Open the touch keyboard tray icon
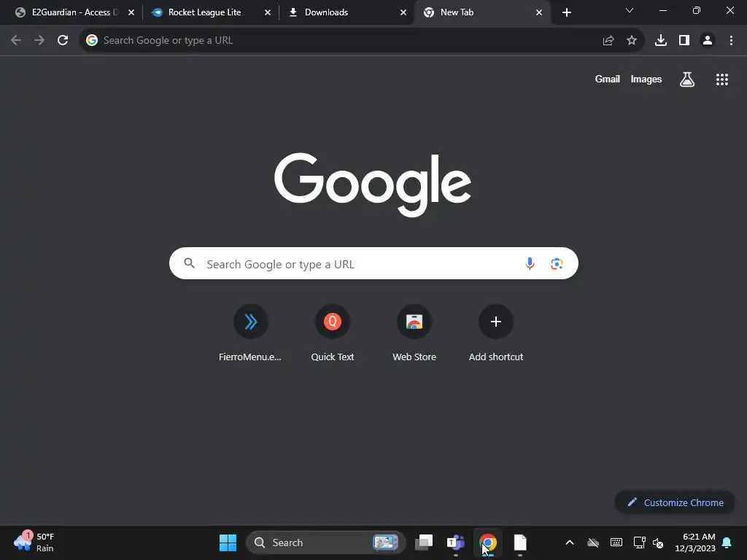Screen dimensions: 747x560 coord(616,542)
